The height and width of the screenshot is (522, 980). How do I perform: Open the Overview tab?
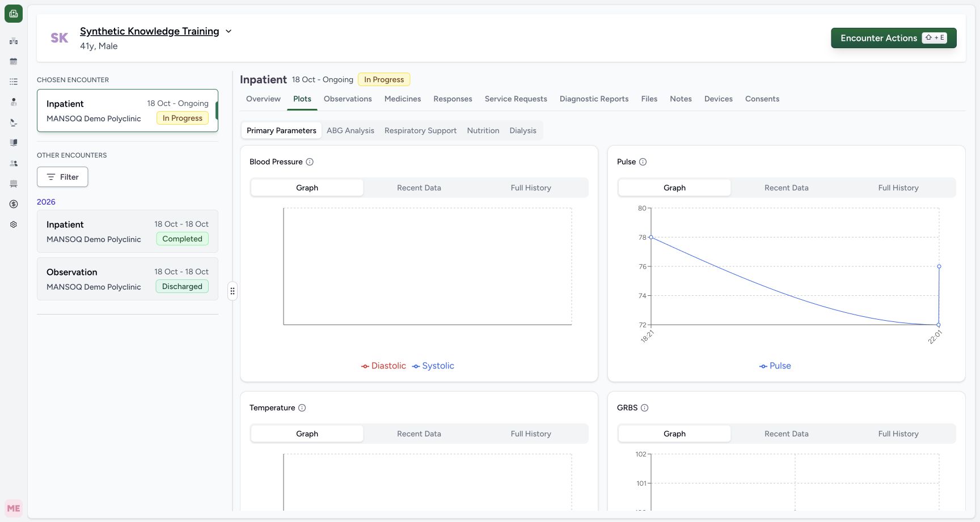(263, 99)
